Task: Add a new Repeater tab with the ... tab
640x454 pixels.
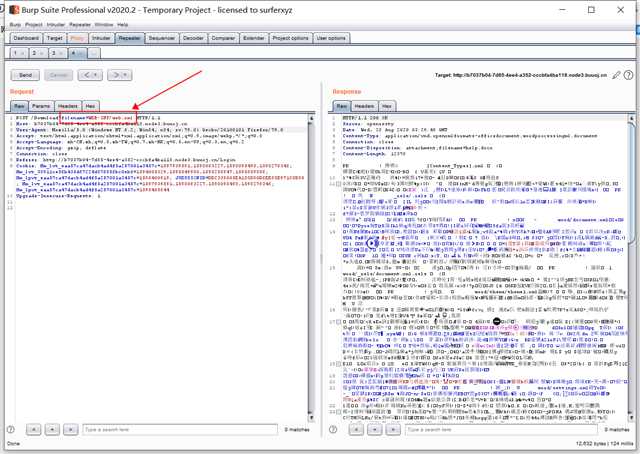Action: point(94,53)
